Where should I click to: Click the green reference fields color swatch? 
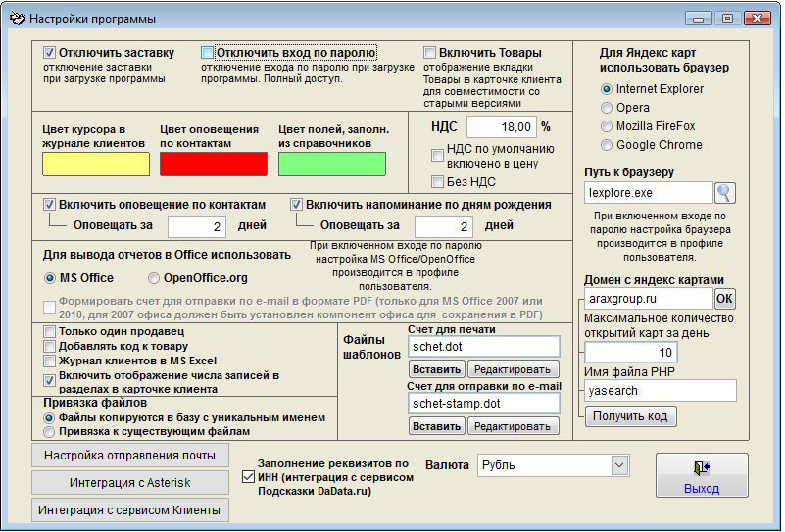(x=332, y=165)
